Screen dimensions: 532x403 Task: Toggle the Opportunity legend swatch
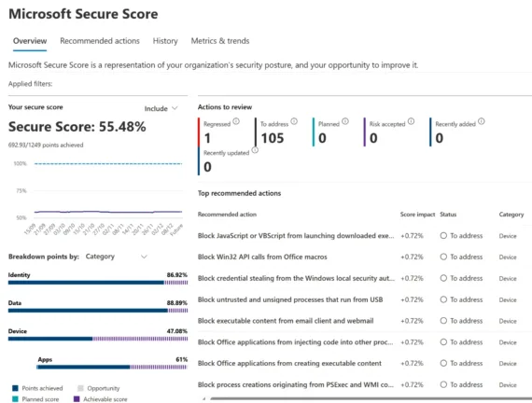[x=80, y=388]
